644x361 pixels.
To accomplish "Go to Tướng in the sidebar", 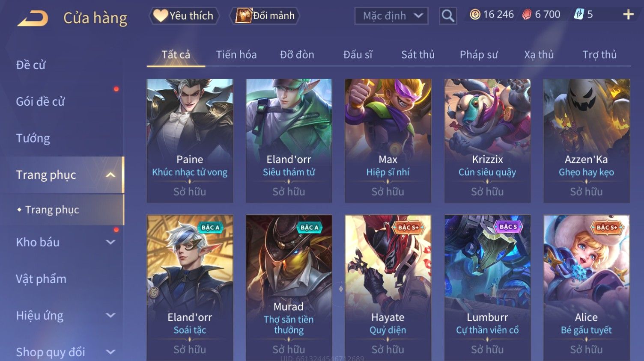I will click(x=33, y=138).
